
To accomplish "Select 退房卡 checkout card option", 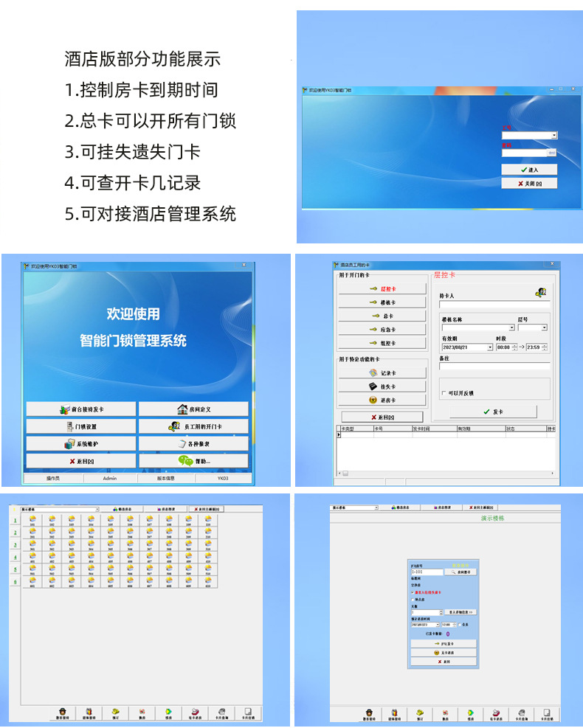I will [x=382, y=400].
